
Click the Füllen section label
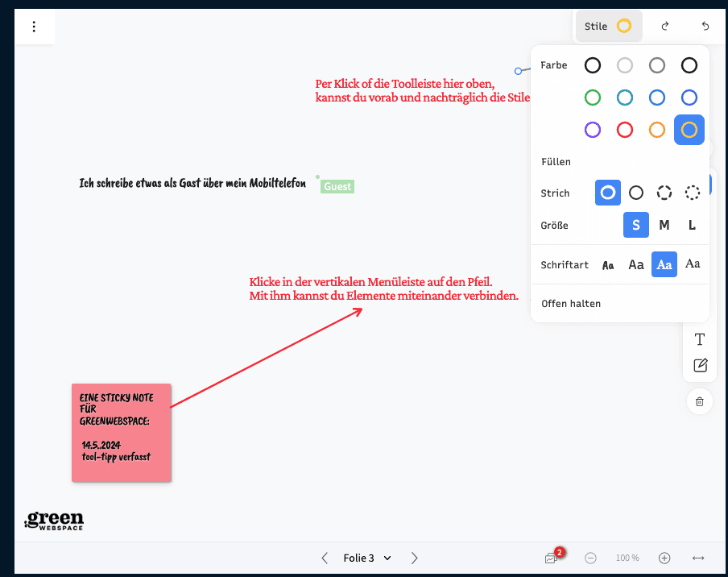pyautogui.click(x=554, y=161)
